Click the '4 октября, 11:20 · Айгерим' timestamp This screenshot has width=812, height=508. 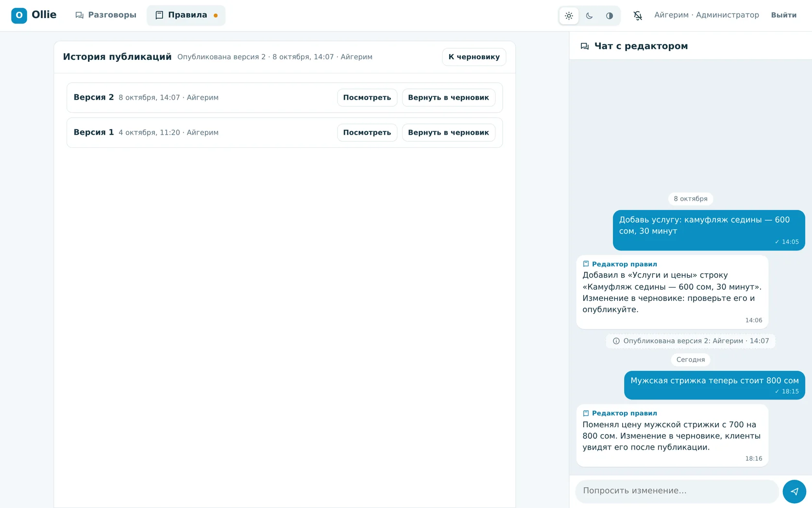(x=169, y=133)
